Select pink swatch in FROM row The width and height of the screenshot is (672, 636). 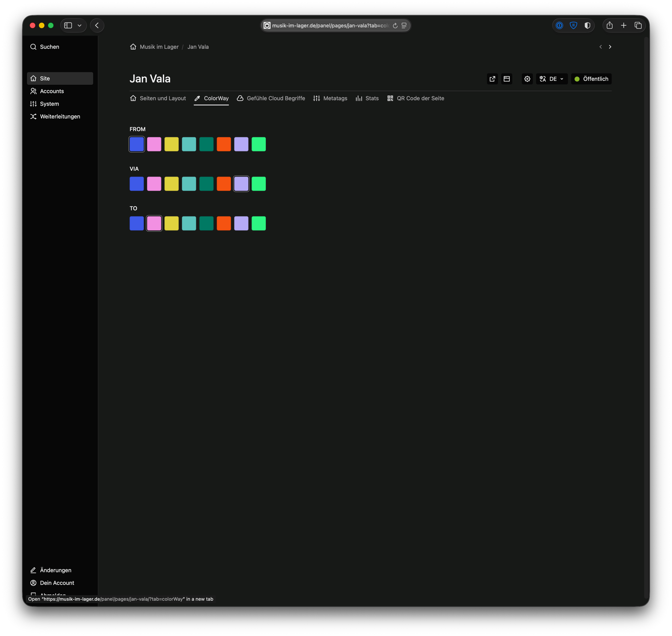click(154, 144)
